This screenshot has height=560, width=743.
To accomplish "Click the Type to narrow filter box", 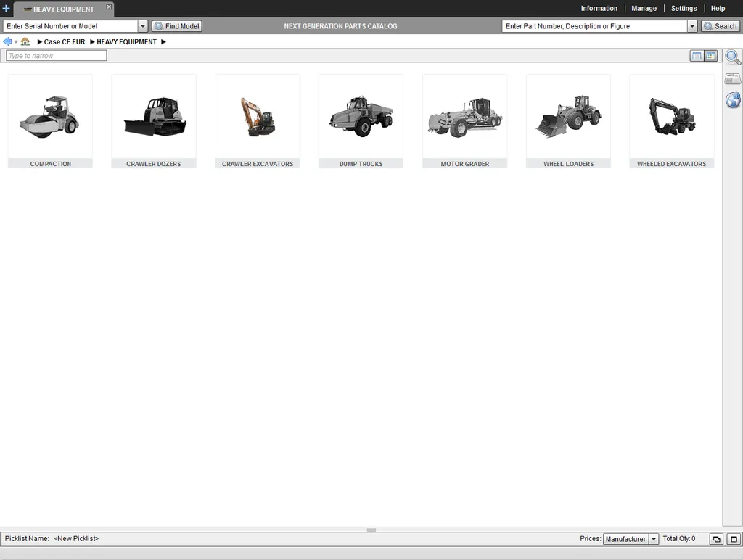I will [57, 55].
